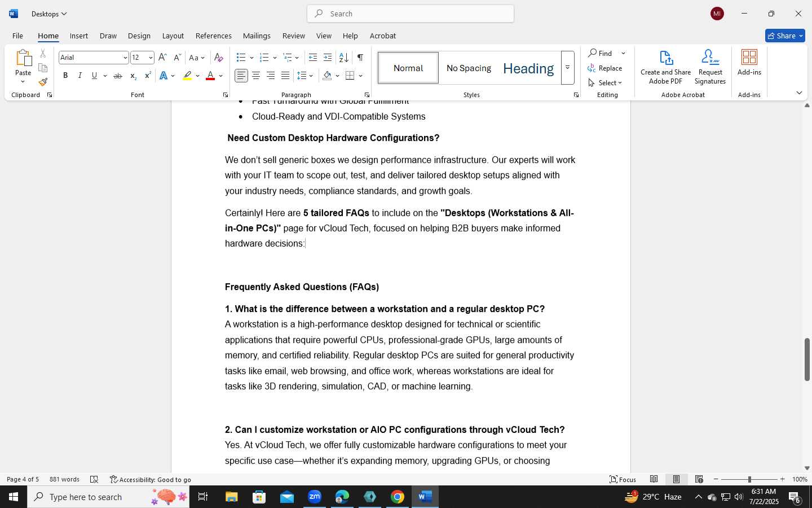Click the document Search box
Image resolution: width=812 pixels, height=508 pixels.
pyautogui.click(x=411, y=14)
